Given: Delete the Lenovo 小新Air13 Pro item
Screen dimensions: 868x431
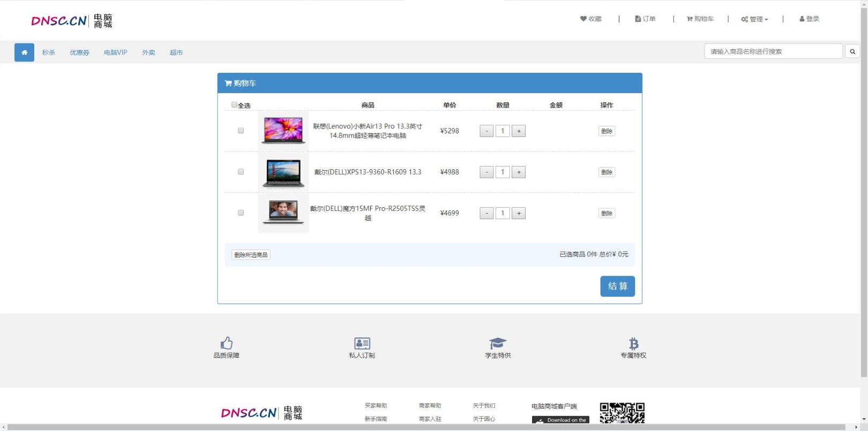Looking at the screenshot, I should tap(607, 131).
